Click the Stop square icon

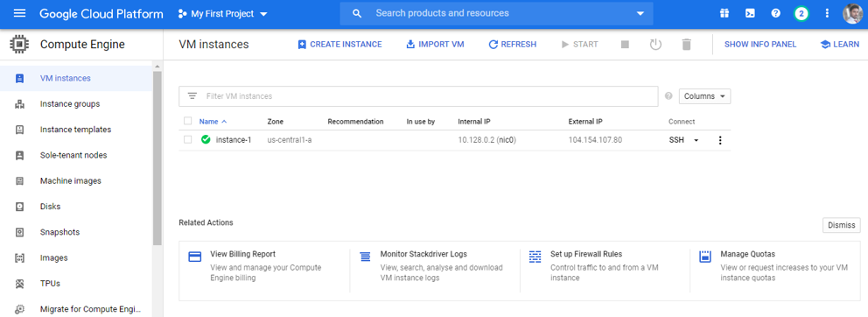click(x=625, y=45)
